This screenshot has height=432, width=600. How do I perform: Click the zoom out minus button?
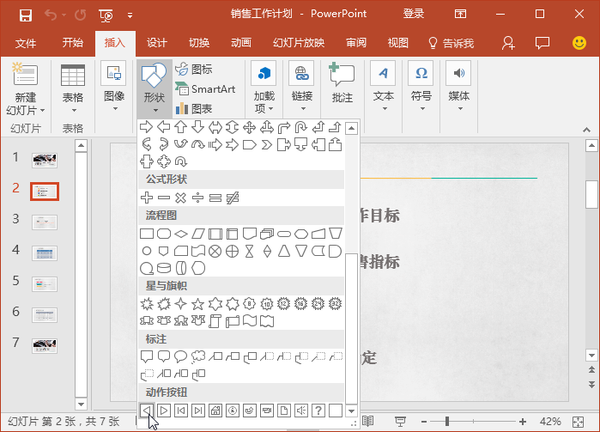[424, 422]
